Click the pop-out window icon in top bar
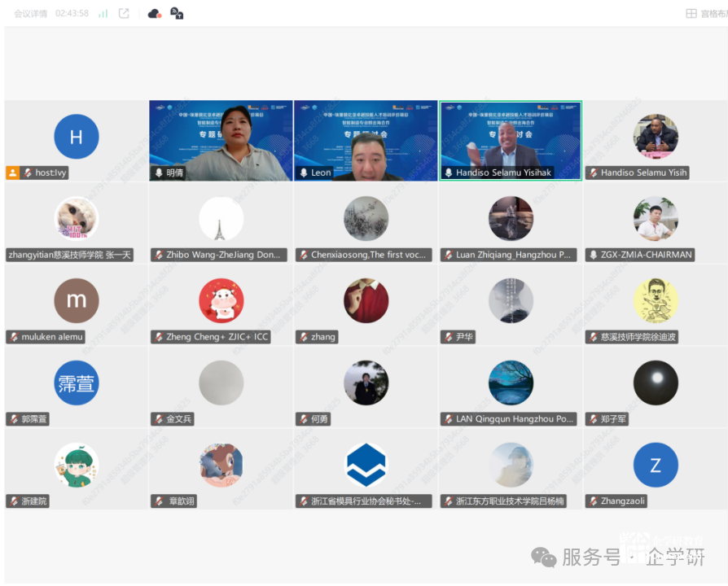The width and height of the screenshot is (728, 586). [x=124, y=14]
